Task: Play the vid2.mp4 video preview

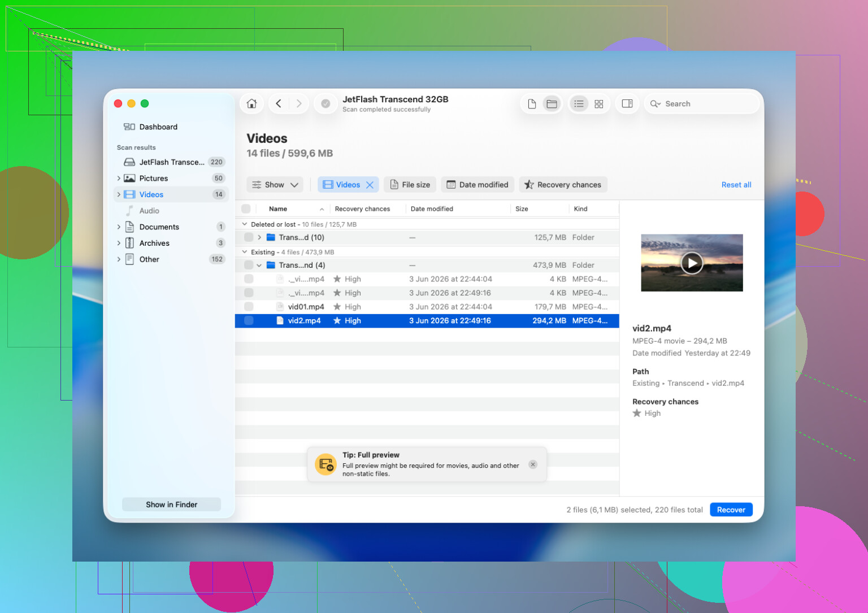Action: (x=692, y=263)
